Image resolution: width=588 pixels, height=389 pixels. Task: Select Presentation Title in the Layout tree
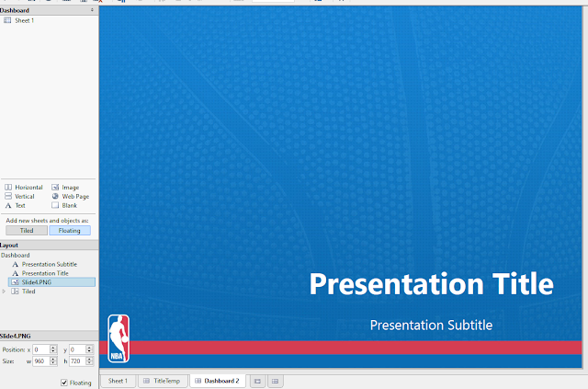(x=40, y=273)
